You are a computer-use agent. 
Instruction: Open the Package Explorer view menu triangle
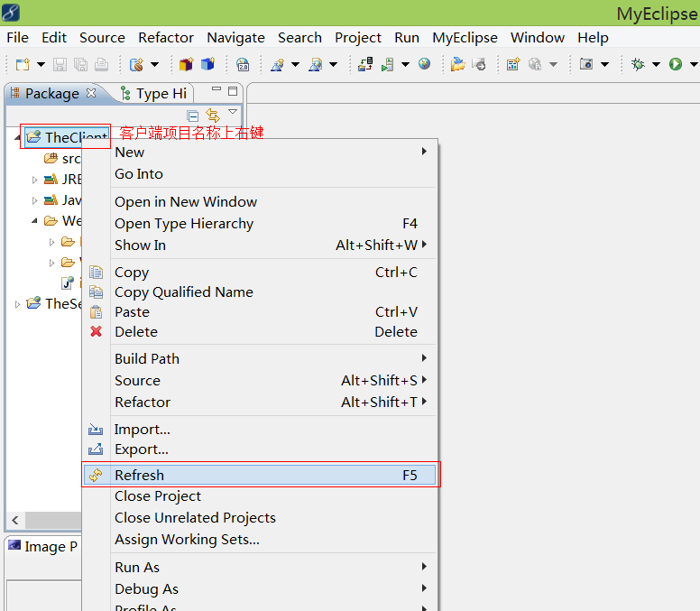click(x=233, y=112)
